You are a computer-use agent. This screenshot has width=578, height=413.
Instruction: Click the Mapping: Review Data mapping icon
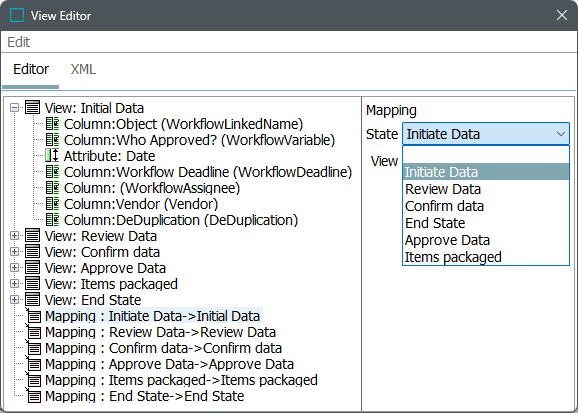[x=33, y=332]
